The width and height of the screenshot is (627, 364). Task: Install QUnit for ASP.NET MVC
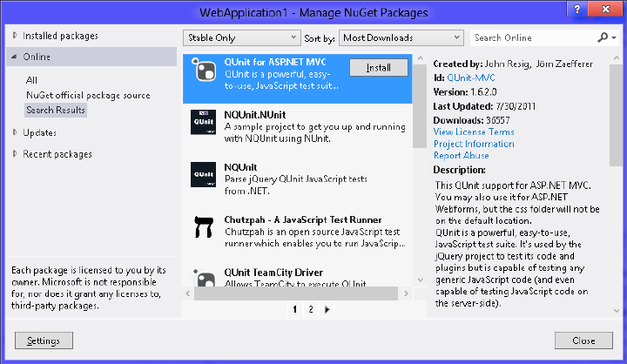(378, 68)
